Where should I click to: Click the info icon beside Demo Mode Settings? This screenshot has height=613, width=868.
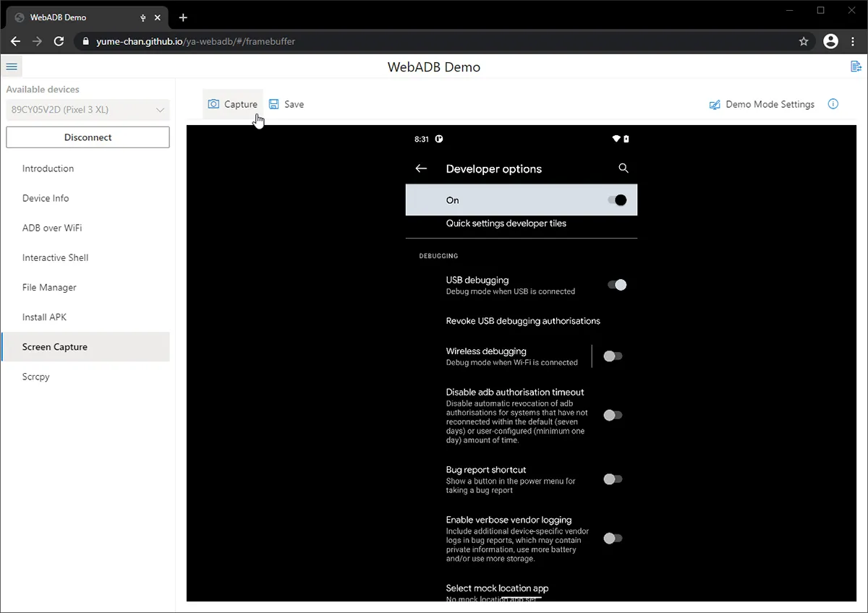tap(833, 103)
